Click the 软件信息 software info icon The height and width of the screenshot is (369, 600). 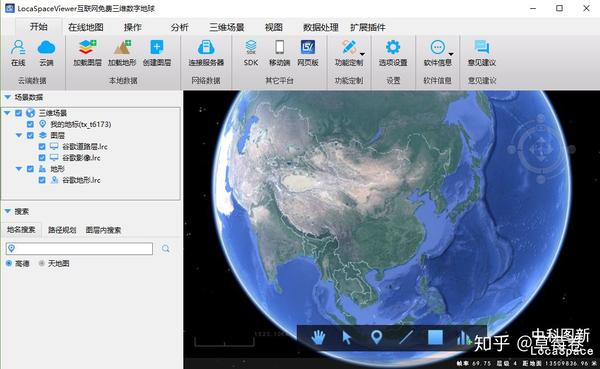pos(438,47)
